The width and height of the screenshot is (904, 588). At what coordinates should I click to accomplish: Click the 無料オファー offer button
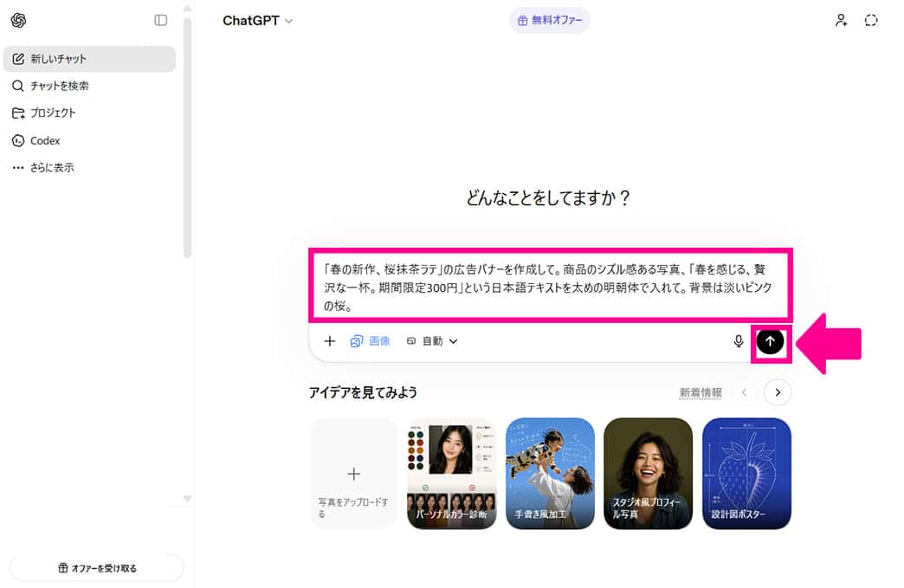(x=550, y=20)
